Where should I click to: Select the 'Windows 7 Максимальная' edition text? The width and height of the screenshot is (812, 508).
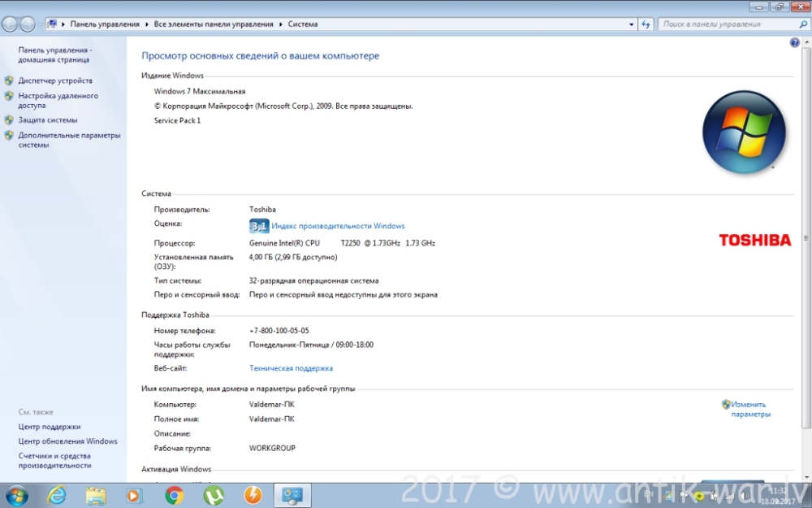point(200,91)
